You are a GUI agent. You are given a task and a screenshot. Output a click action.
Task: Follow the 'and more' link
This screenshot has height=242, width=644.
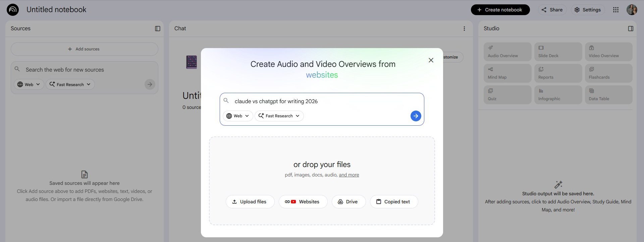pos(349,175)
